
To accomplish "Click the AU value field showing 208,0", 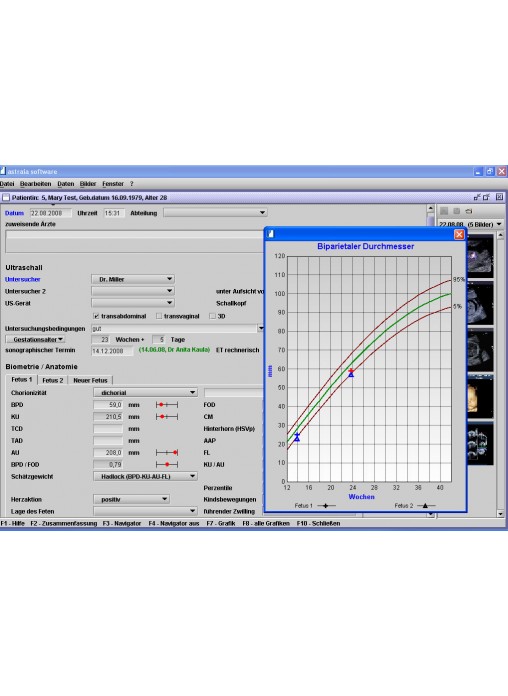I will tap(108, 452).
